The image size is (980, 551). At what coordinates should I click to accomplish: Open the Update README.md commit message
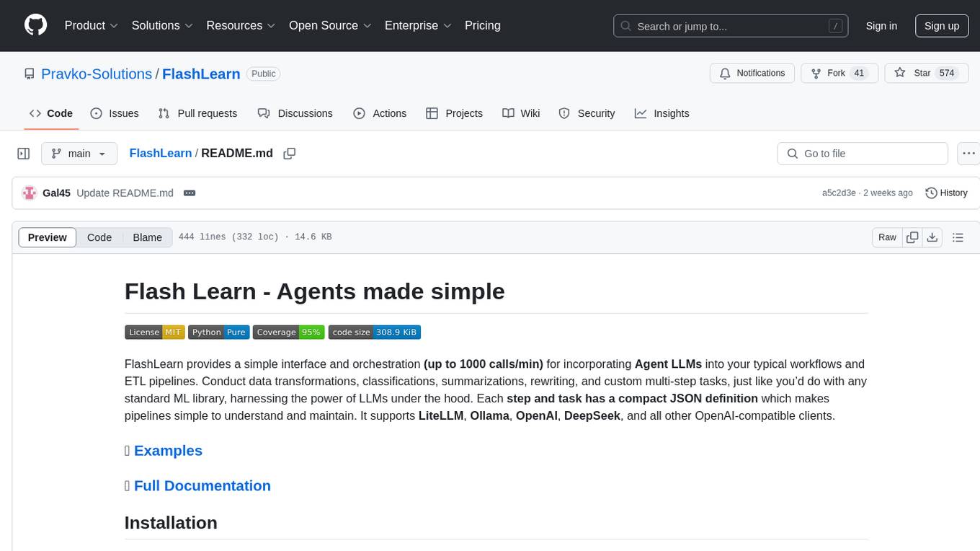pyautogui.click(x=125, y=193)
